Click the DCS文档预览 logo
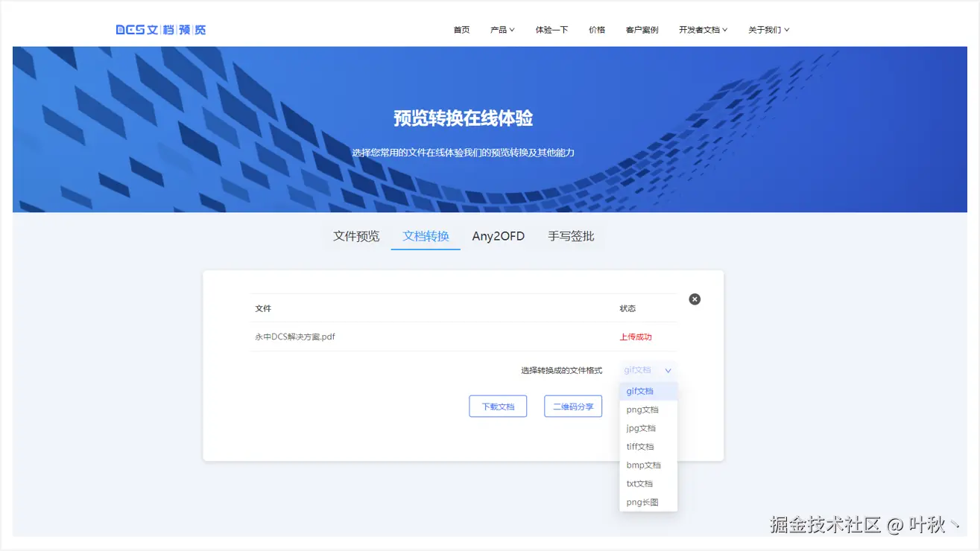 coord(161,29)
